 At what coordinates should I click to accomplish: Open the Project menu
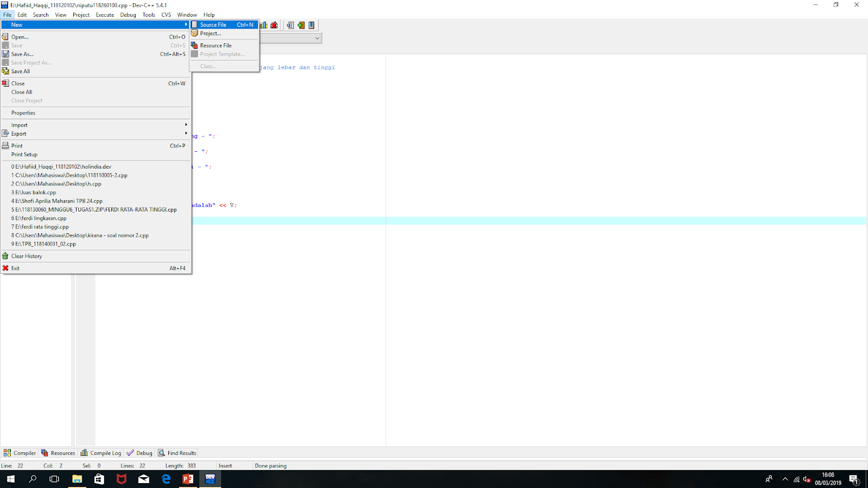pyautogui.click(x=81, y=15)
